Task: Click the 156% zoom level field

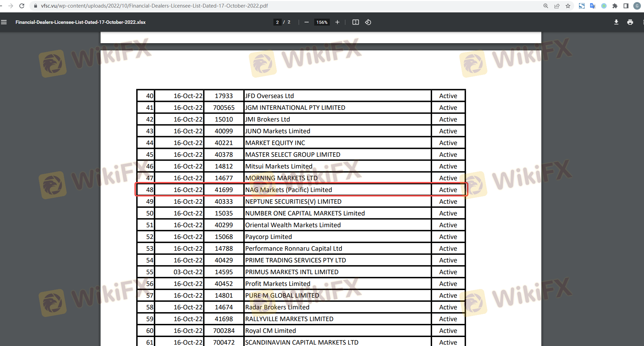Action: [x=322, y=22]
